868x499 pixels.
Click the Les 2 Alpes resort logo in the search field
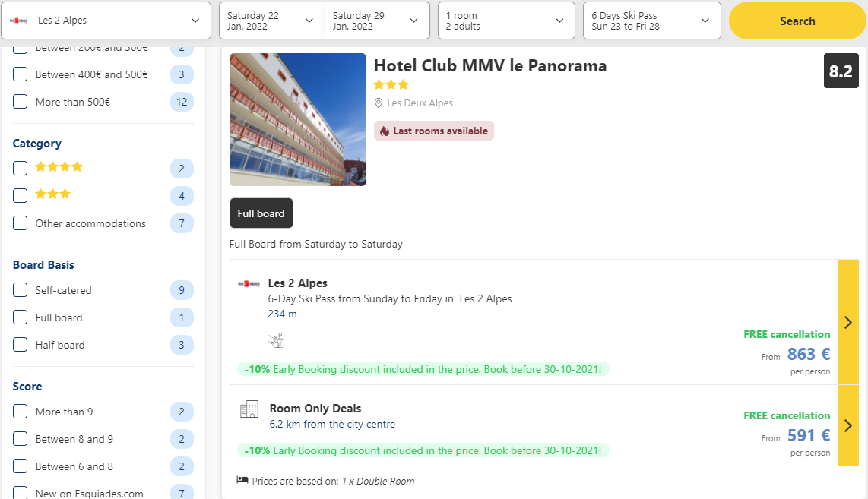pyautogui.click(x=19, y=21)
